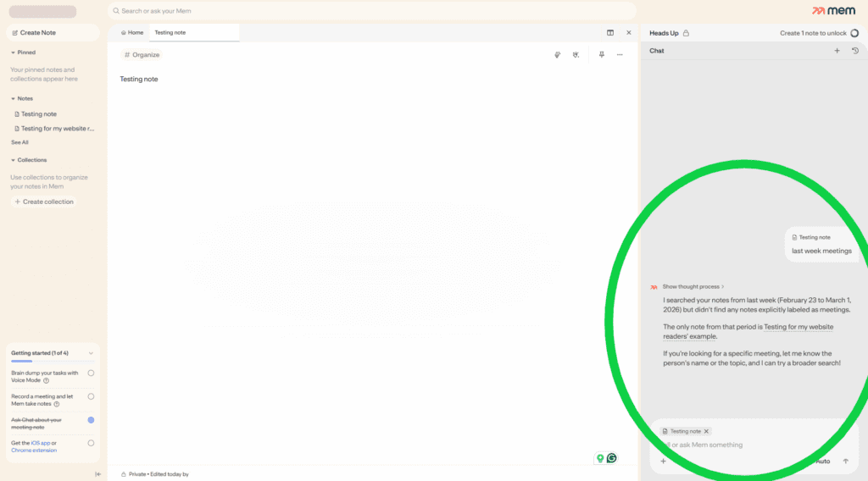Check Record a meeting task circle
Viewport: 868px width, 481px height.
point(91,396)
